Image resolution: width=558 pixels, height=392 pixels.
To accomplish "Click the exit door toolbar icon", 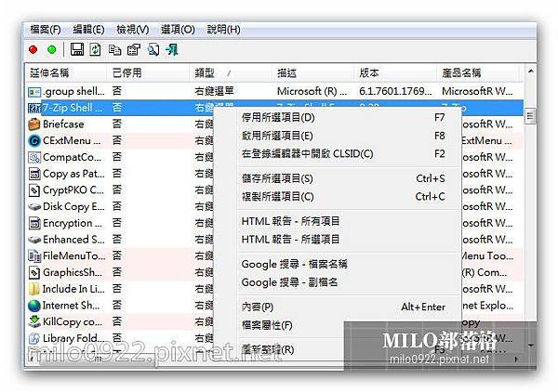I will coord(172,49).
